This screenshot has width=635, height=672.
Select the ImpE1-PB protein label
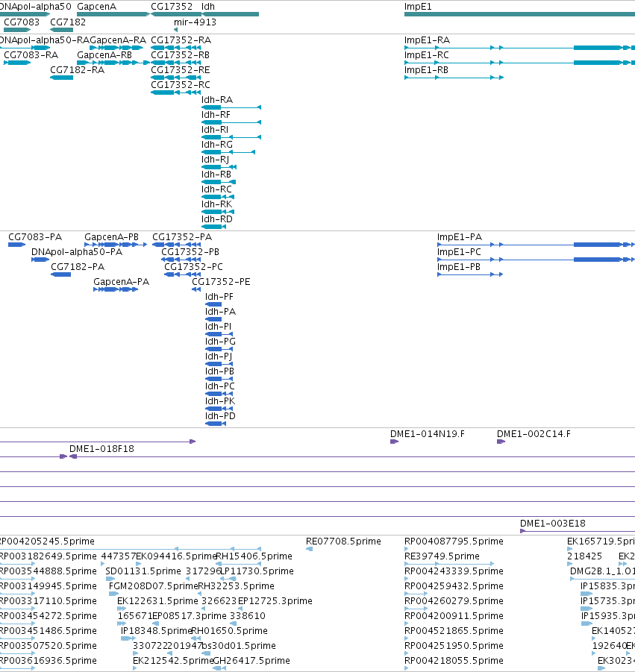coord(459,267)
